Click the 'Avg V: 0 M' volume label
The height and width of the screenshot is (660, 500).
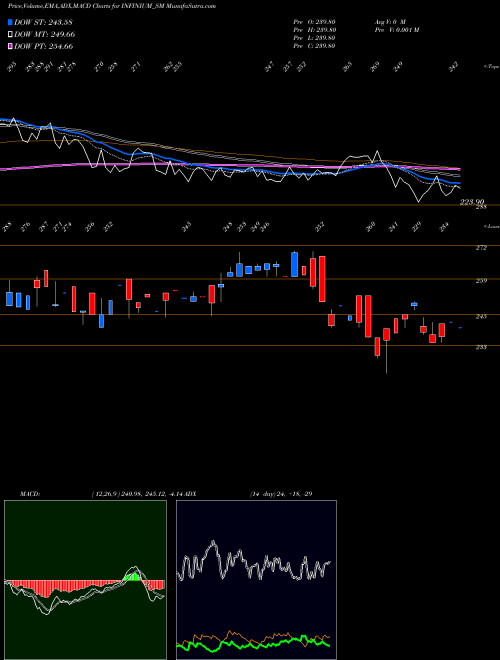pos(389,22)
